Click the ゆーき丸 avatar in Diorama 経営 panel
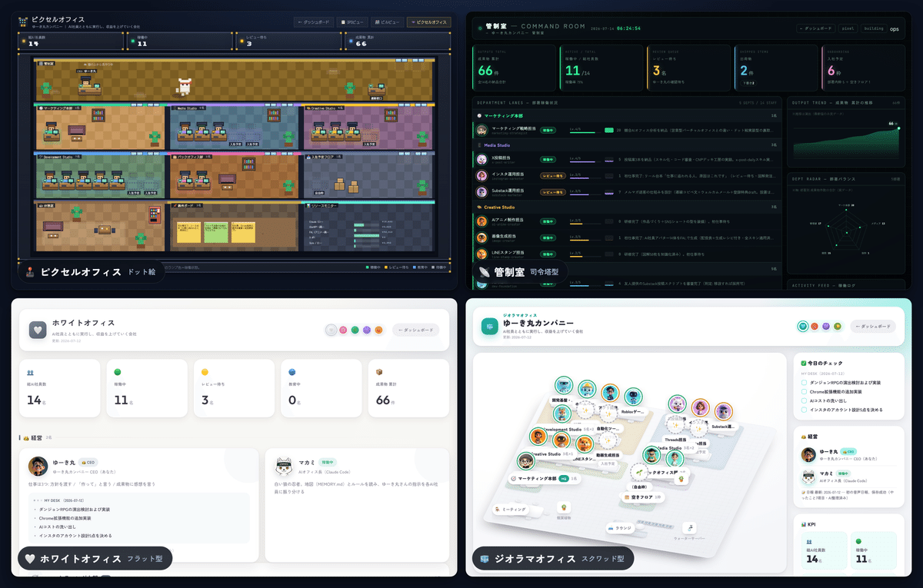 click(809, 454)
